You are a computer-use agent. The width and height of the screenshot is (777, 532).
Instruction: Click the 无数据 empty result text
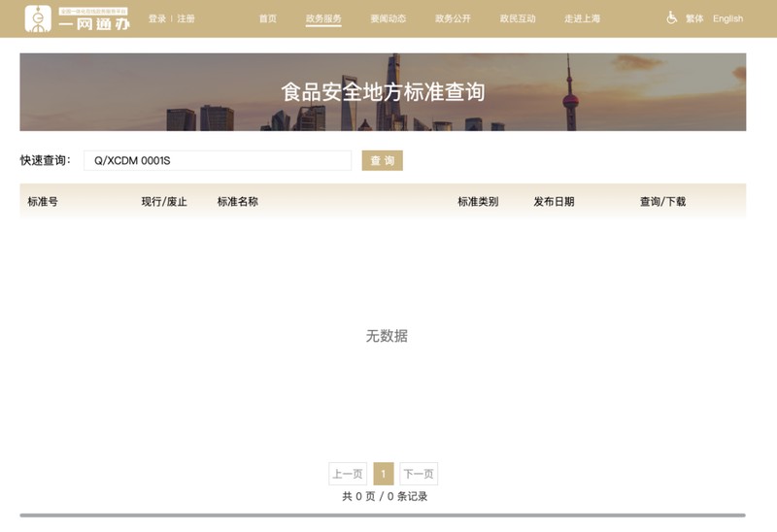click(387, 336)
